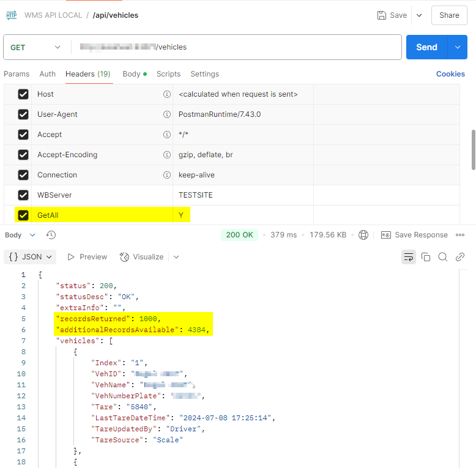Open info icon for Host header
Viewport: 476px width, 468px height.
coord(167,94)
